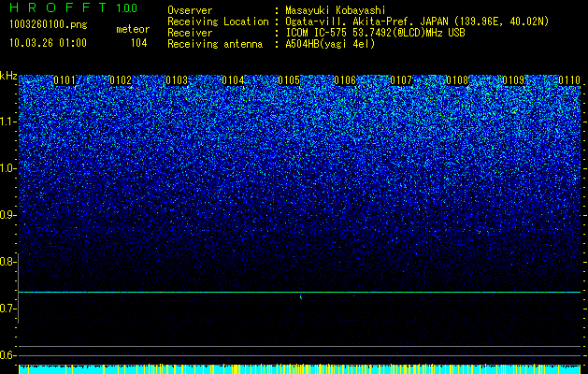Click the 0106 time marker

(x=345, y=80)
